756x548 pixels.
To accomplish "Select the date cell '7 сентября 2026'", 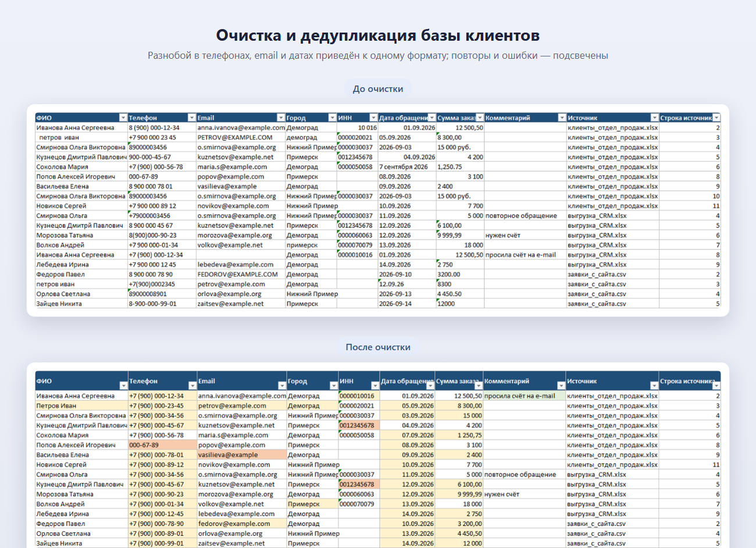I will pos(407,167).
